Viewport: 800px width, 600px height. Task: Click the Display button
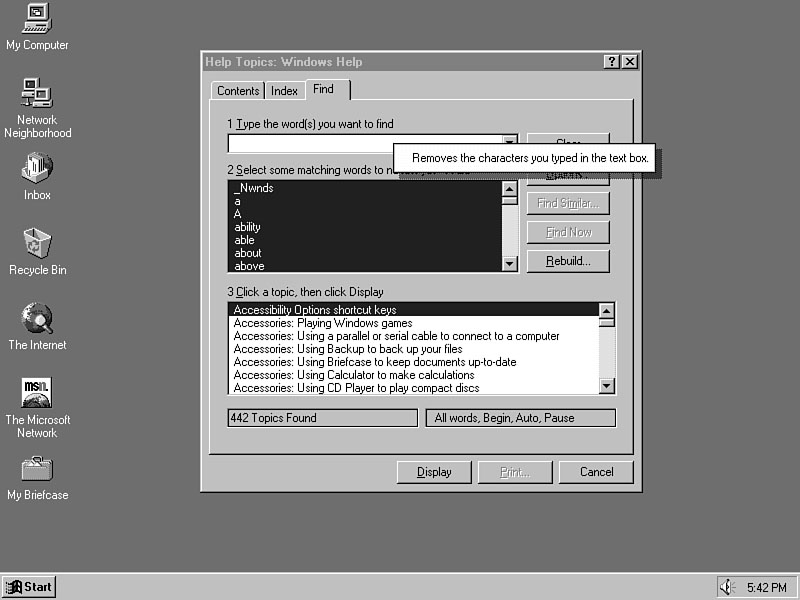434,472
